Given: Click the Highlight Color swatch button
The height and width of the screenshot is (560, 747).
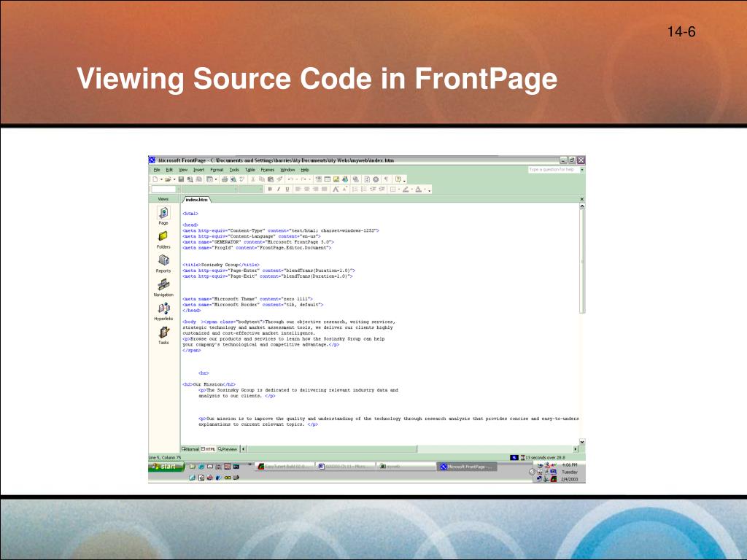Looking at the screenshot, I should click(x=406, y=189).
